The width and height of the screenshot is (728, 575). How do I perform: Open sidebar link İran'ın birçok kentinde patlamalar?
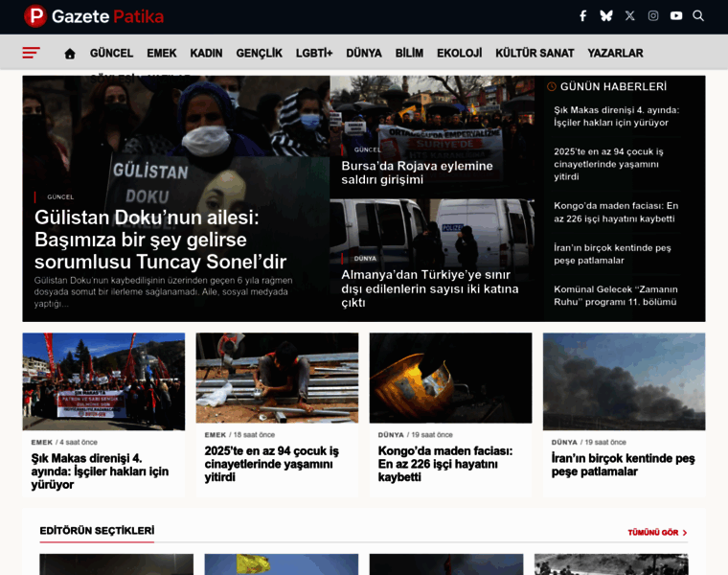point(612,254)
